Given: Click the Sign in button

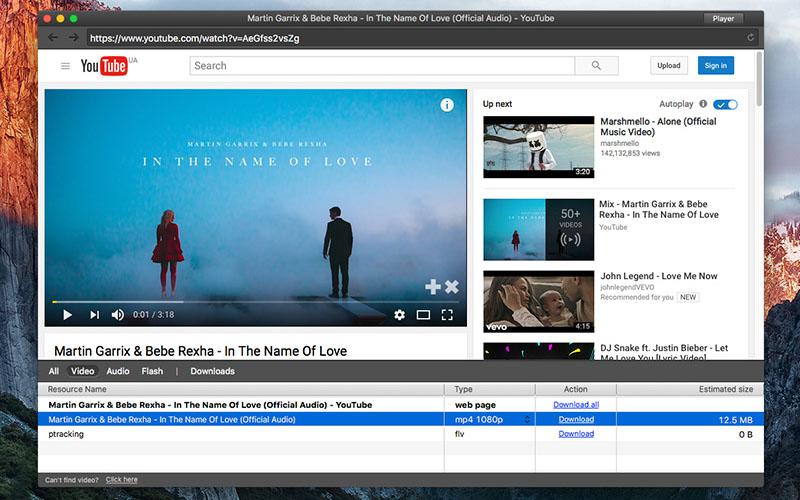Looking at the screenshot, I should pos(716,65).
